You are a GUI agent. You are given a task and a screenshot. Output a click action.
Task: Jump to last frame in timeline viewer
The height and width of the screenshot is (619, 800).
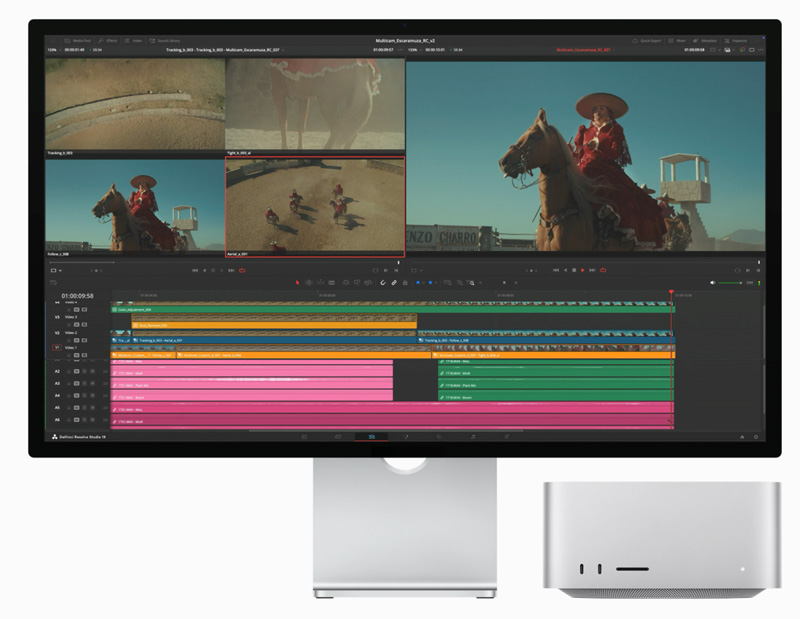[592, 270]
